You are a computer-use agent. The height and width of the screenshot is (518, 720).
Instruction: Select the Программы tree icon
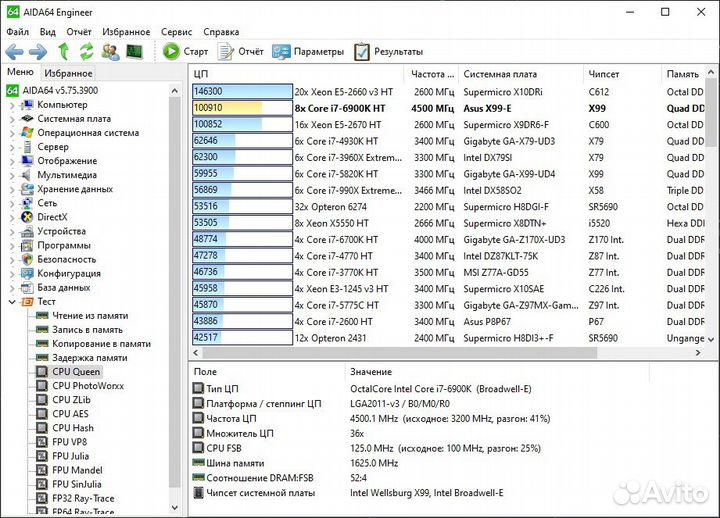tap(27, 245)
